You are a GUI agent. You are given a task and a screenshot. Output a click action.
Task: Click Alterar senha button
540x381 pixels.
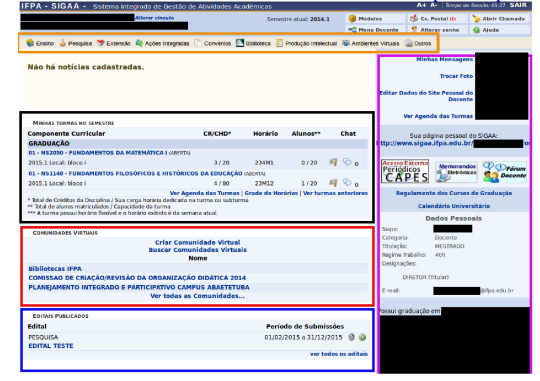pyautogui.click(x=435, y=30)
